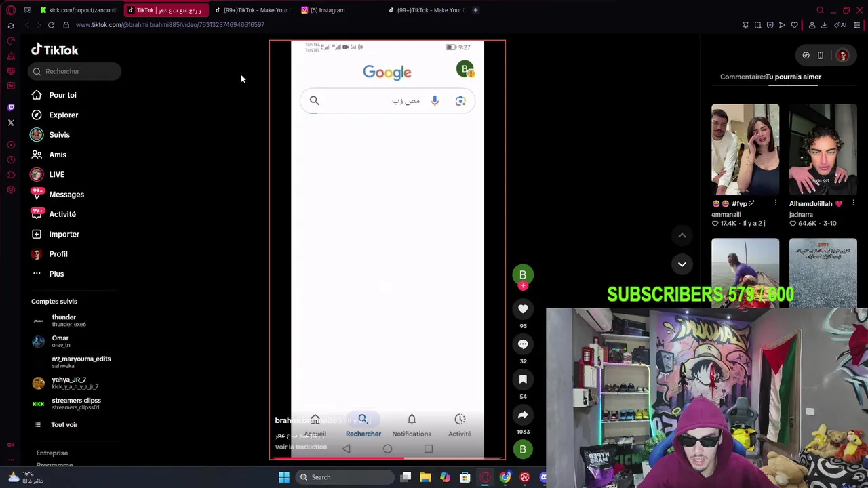The height and width of the screenshot is (488, 868).
Task: Open the Explorer compass page
Action: tap(54, 115)
